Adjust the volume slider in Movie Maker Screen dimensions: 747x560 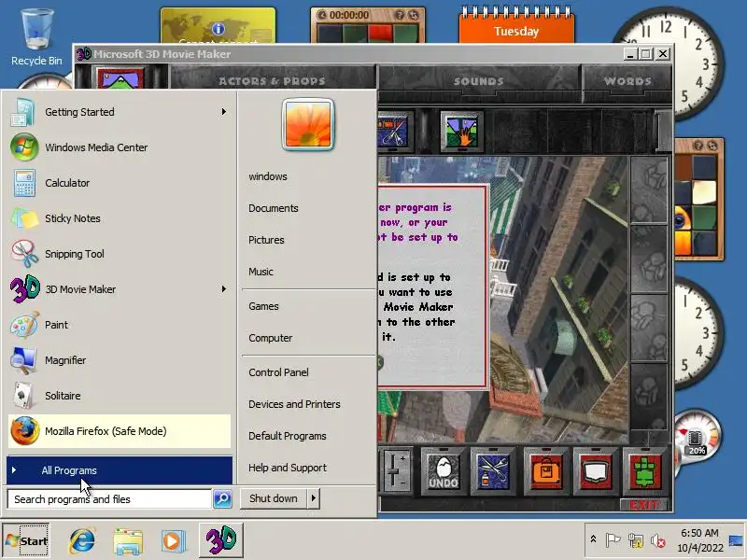pyautogui.click(x=393, y=471)
